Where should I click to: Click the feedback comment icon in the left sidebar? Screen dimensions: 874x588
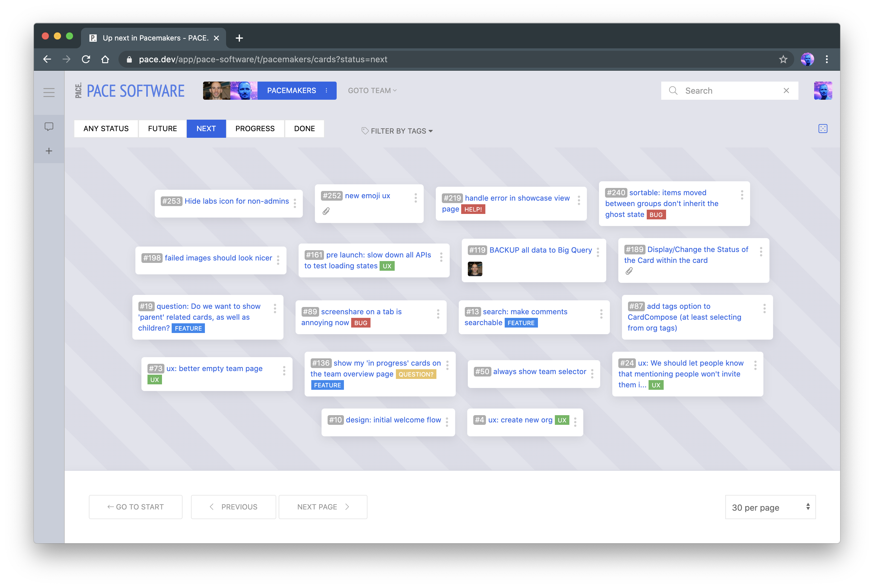click(49, 127)
